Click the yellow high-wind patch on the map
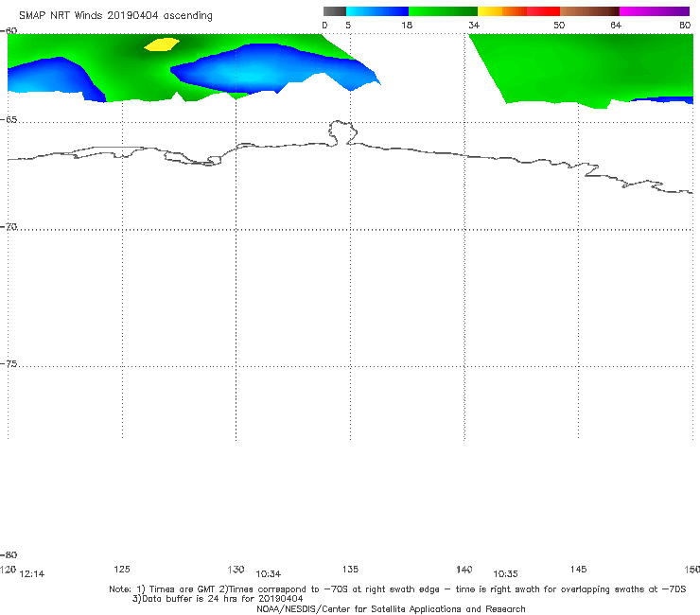Image resolution: width=700 pixels, height=615 pixels. click(162, 44)
